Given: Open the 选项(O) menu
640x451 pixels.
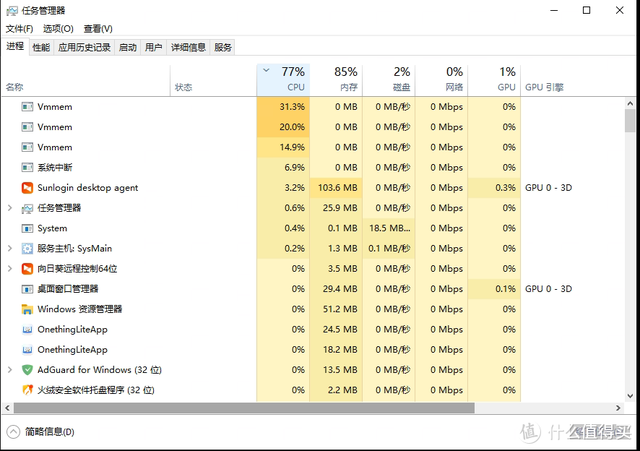Looking at the screenshot, I should [58, 28].
